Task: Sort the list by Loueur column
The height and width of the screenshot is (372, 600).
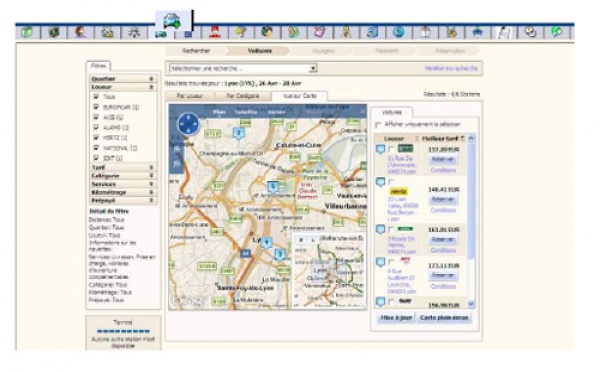Action: coord(396,138)
